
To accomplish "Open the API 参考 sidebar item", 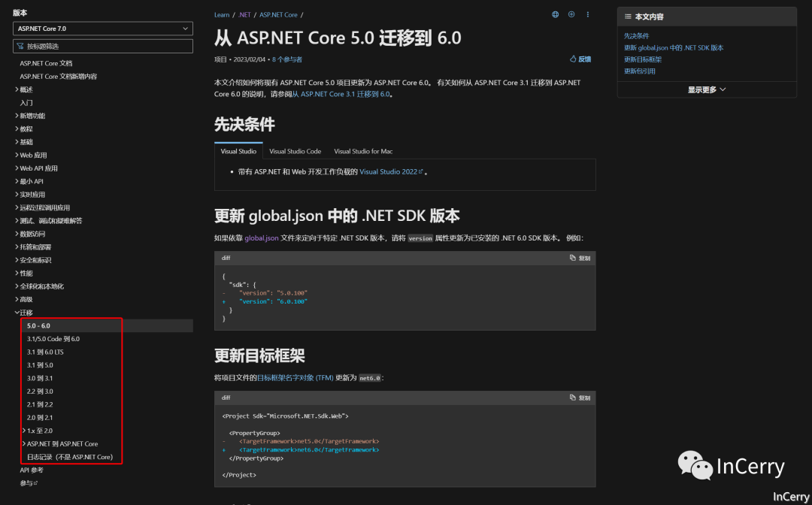I will click(x=32, y=470).
